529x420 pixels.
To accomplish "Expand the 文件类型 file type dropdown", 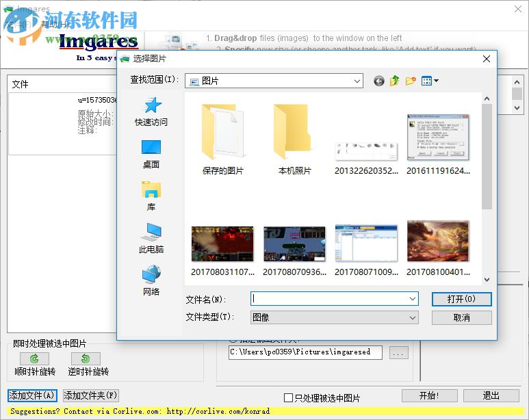I will pos(412,318).
